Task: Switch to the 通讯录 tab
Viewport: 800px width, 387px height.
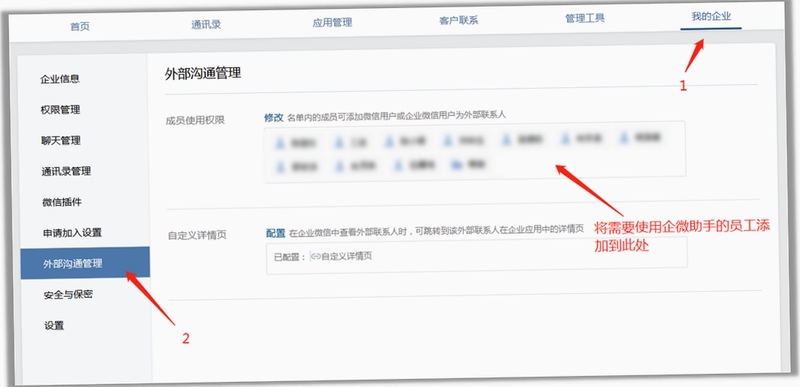Action: (206, 24)
